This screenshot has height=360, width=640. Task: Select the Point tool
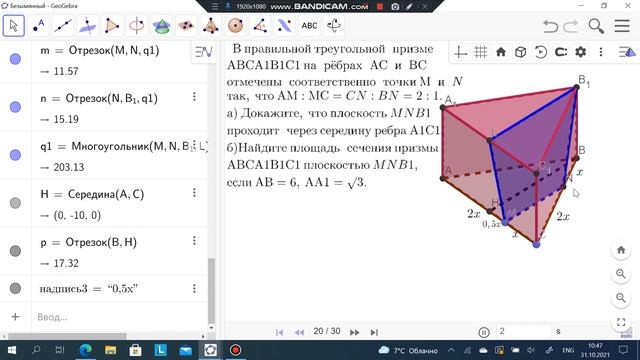coord(39,26)
